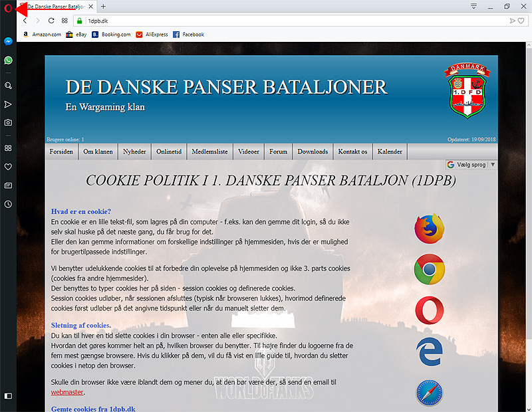Click the webmaster email link
The image size is (532, 412).
pyautogui.click(x=67, y=392)
